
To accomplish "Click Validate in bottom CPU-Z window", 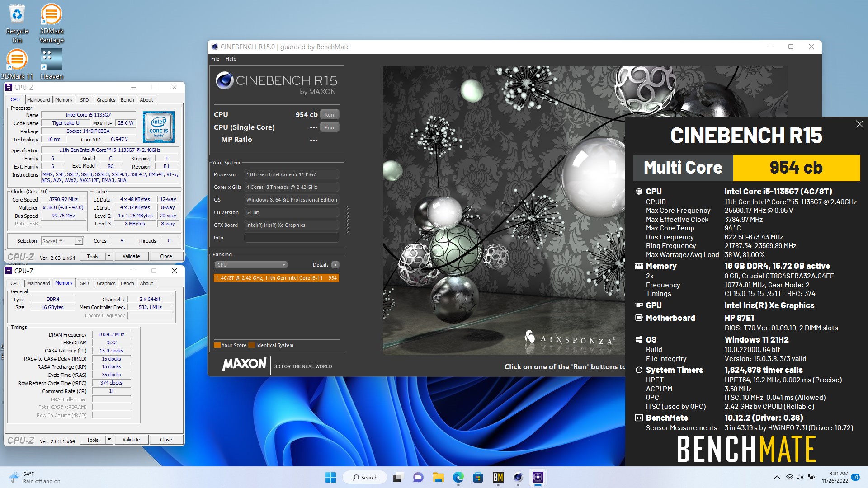I will [131, 440].
